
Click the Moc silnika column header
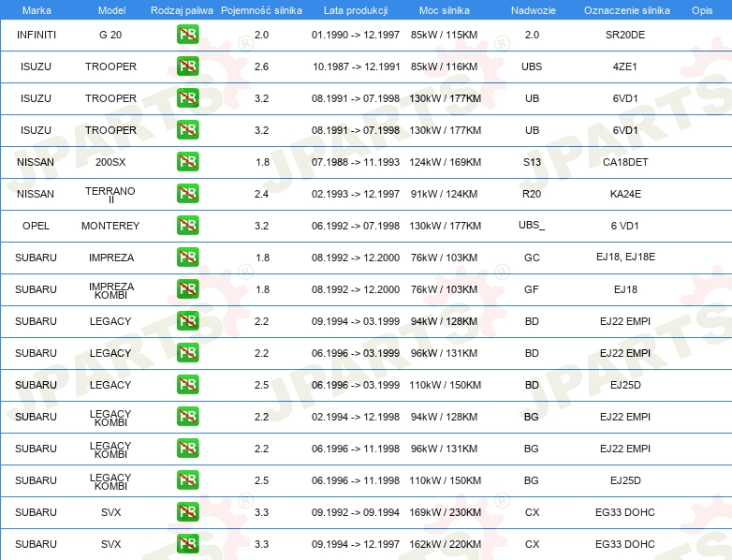(x=444, y=10)
